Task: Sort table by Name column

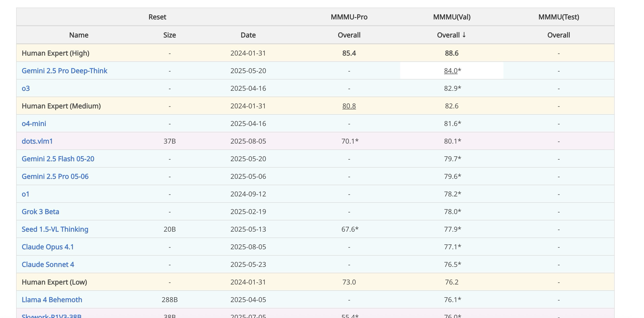Action: 78,35
